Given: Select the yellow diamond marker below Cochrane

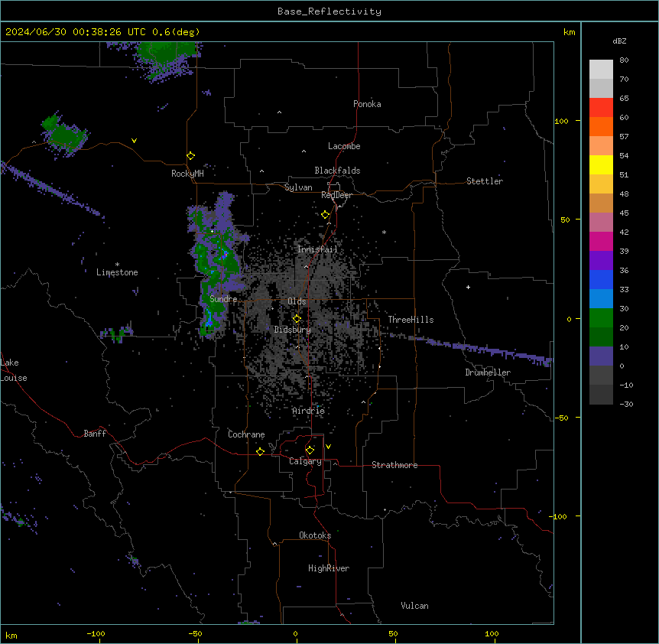Looking at the screenshot, I should point(260,451).
